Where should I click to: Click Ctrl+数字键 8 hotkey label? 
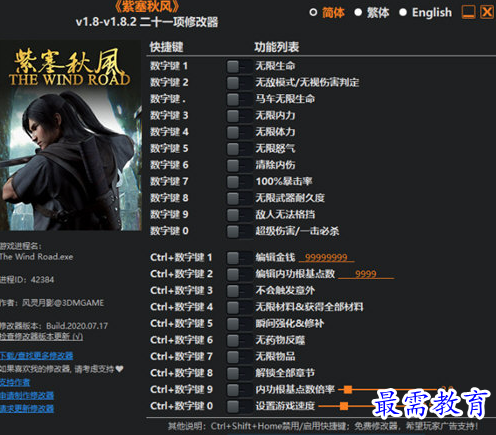181,373
